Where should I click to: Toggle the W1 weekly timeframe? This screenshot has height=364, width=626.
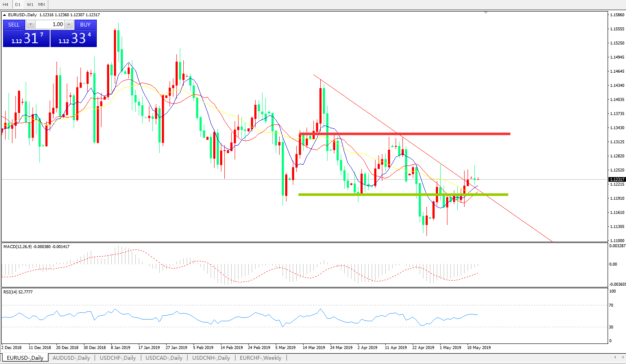pyautogui.click(x=30, y=4)
